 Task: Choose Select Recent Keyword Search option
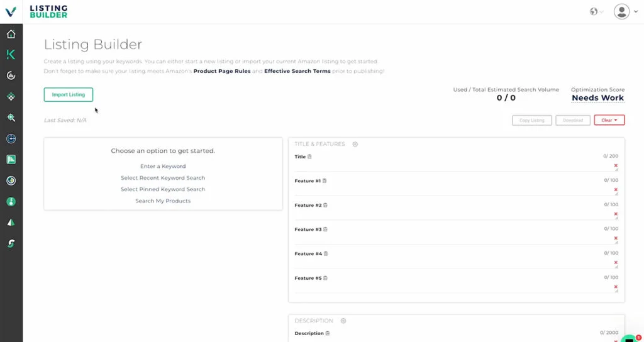coord(163,178)
